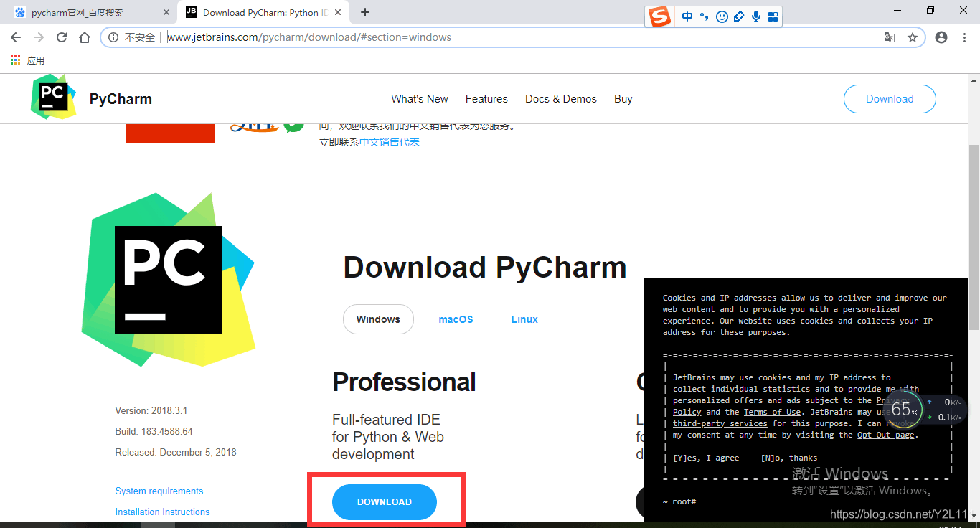Click the Download PyCharm heading
The height and width of the screenshot is (528, 980).
click(485, 268)
